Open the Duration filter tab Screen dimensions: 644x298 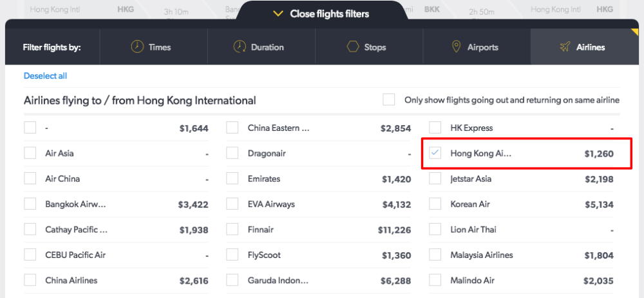(261, 47)
